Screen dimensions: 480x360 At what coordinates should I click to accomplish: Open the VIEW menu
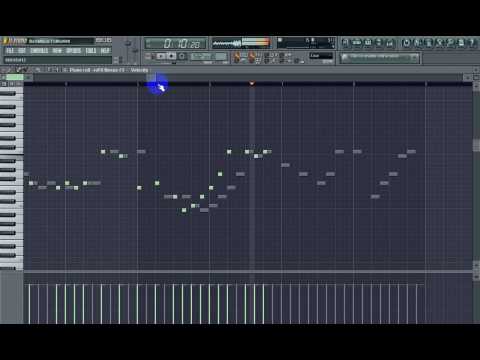(x=57, y=51)
